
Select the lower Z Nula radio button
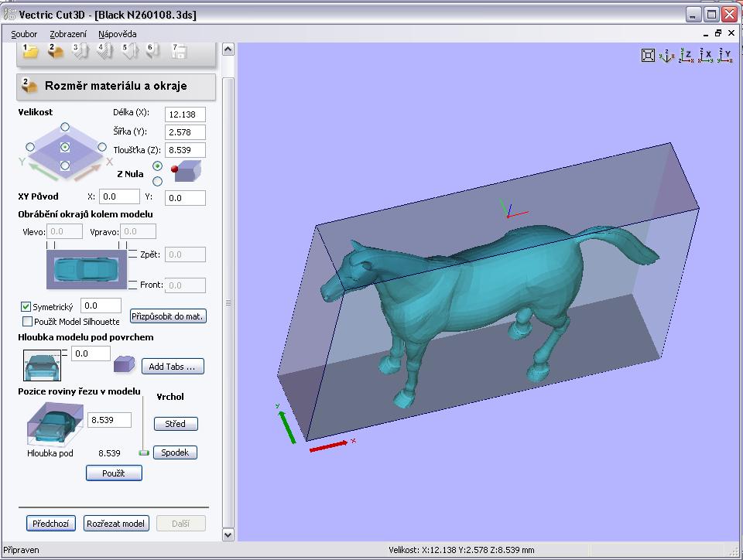tap(158, 182)
